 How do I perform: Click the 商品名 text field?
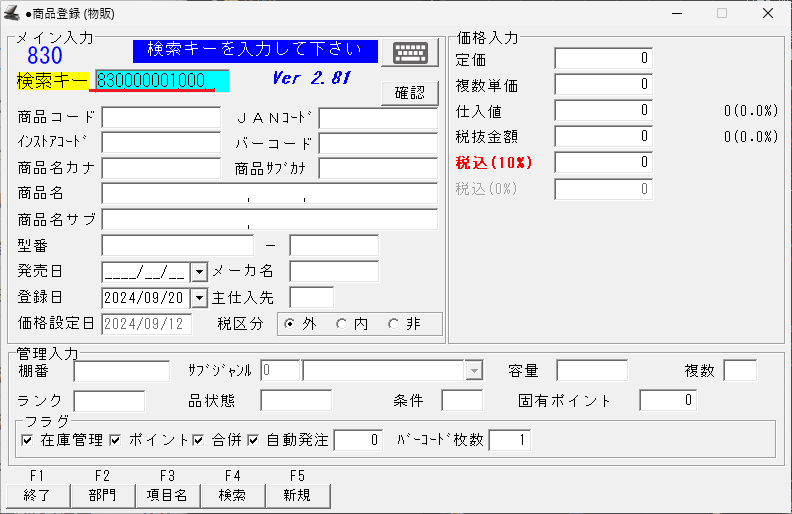pos(269,194)
